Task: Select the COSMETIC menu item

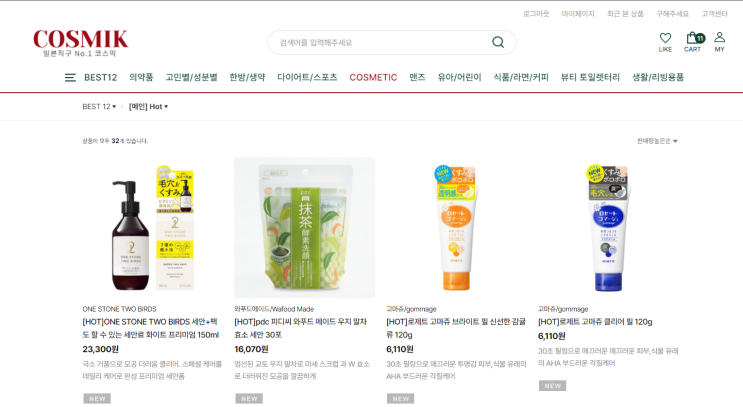Action: [x=373, y=77]
